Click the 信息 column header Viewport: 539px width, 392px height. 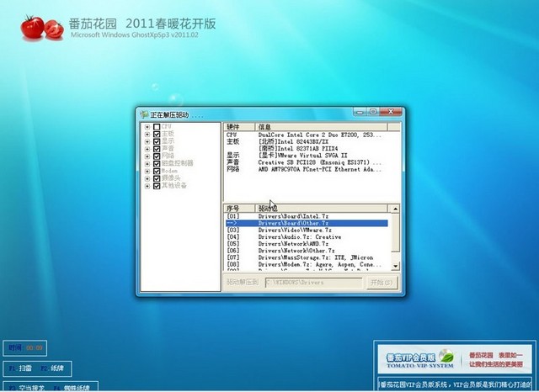coord(321,127)
